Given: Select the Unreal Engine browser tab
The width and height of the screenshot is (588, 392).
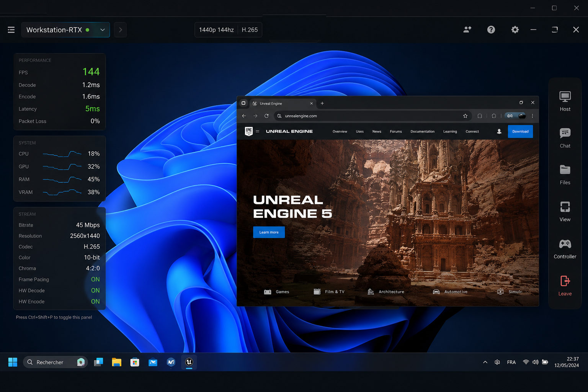Looking at the screenshot, I should click(283, 103).
